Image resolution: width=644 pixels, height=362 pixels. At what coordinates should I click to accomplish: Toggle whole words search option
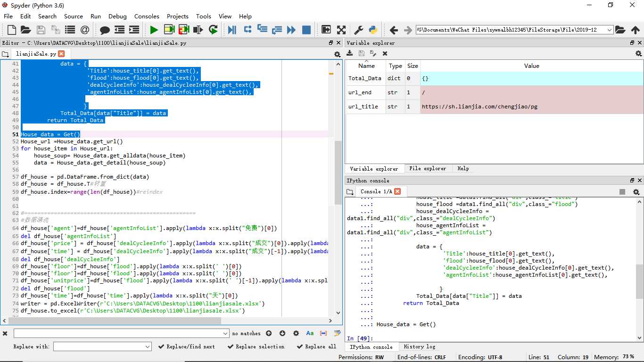tap(323, 333)
